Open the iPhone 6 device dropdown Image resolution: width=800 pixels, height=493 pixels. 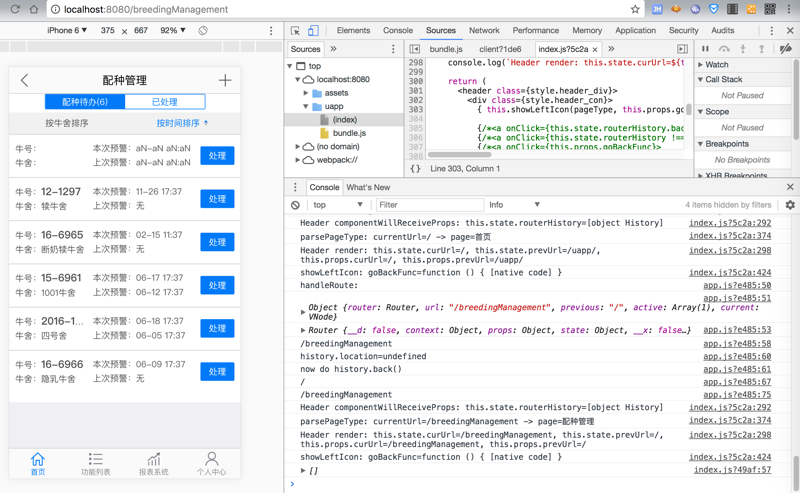(67, 31)
